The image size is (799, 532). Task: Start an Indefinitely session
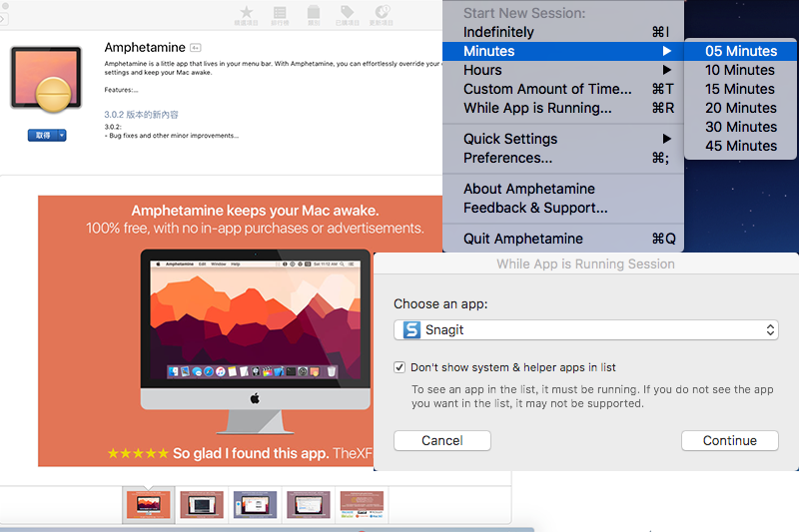click(563, 32)
